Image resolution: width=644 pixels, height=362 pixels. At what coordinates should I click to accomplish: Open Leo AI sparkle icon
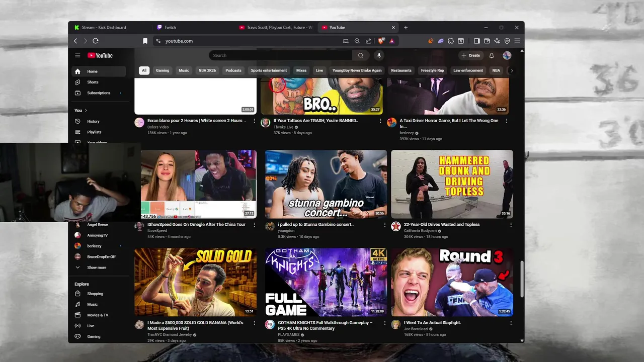pyautogui.click(x=497, y=41)
